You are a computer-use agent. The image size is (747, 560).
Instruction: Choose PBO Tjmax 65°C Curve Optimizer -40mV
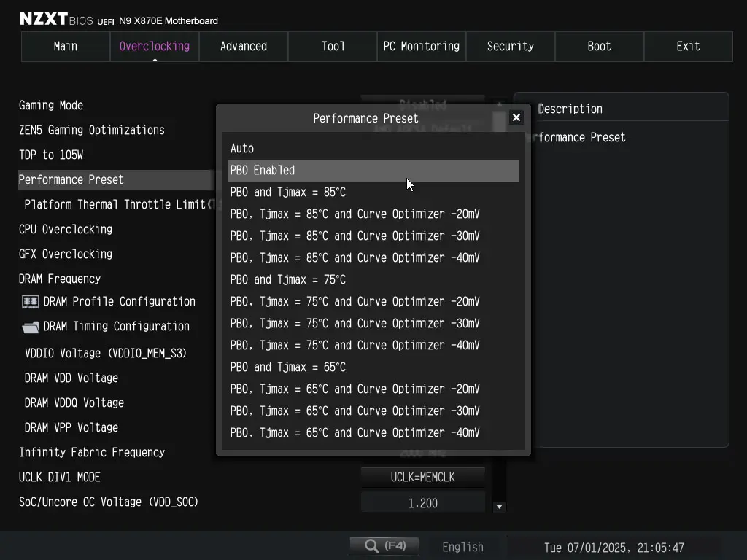pyautogui.click(x=373, y=433)
